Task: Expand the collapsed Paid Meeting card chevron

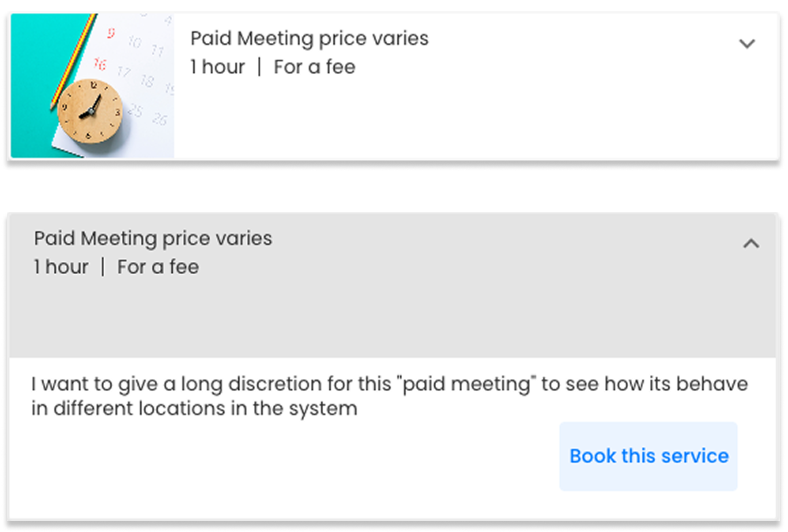Action: point(747,44)
